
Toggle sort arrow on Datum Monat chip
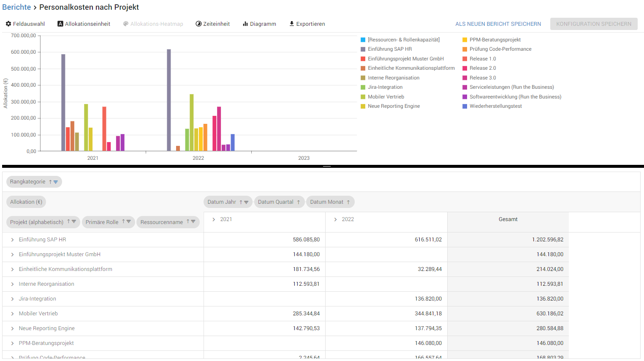[348, 202]
